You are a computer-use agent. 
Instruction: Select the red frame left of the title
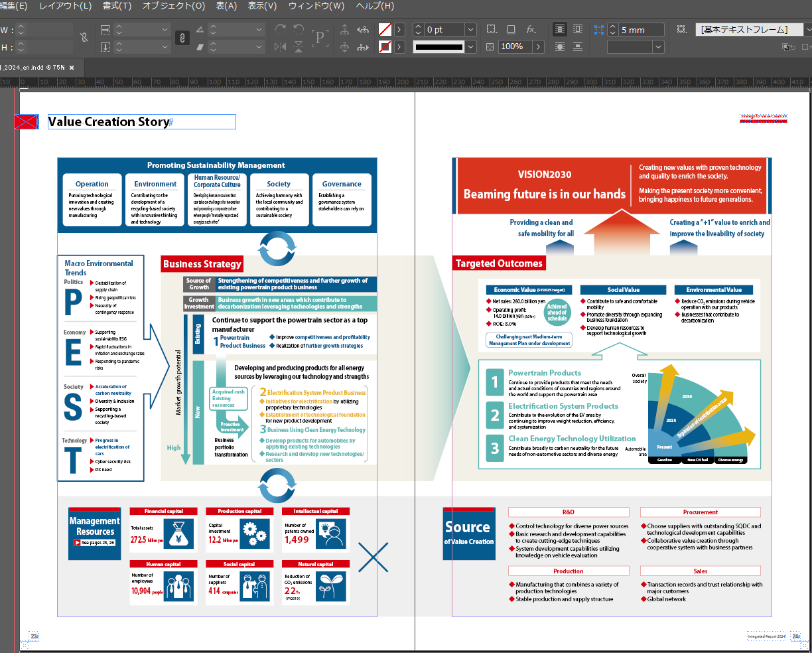tap(27, 121)
